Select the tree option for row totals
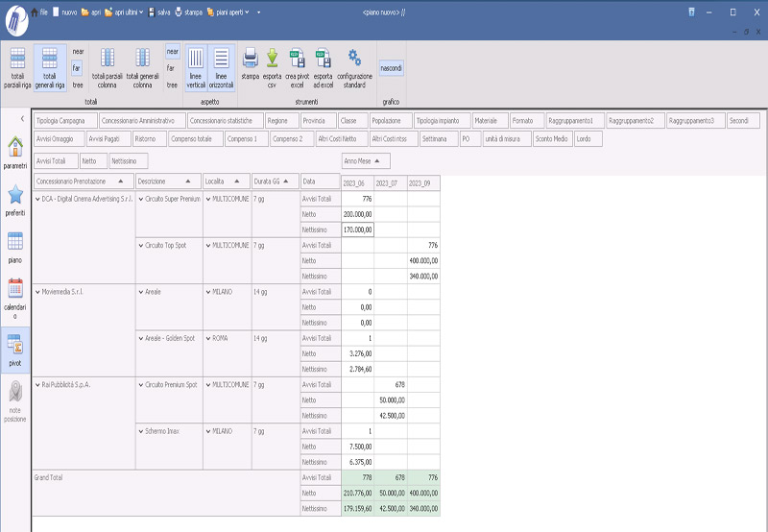 pyautogui.click(x=78, y=85)
